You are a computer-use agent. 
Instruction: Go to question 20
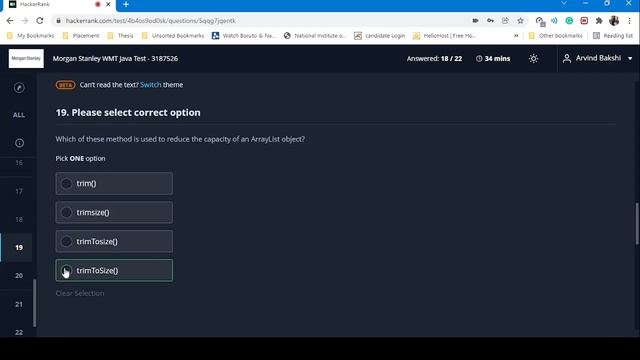pyautogui.click(x=19, y=276)
